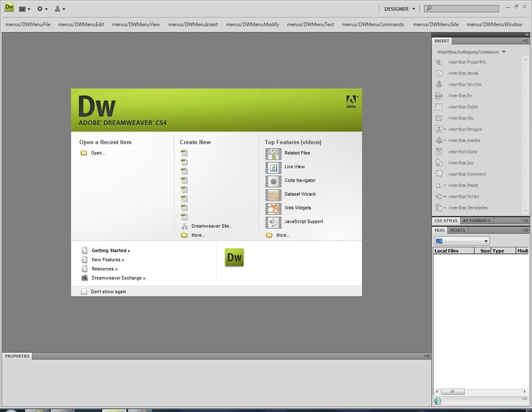Open the DESIGNER workspace dropdown
Viewport: 532px width, 412px height.
coord(400,9)
